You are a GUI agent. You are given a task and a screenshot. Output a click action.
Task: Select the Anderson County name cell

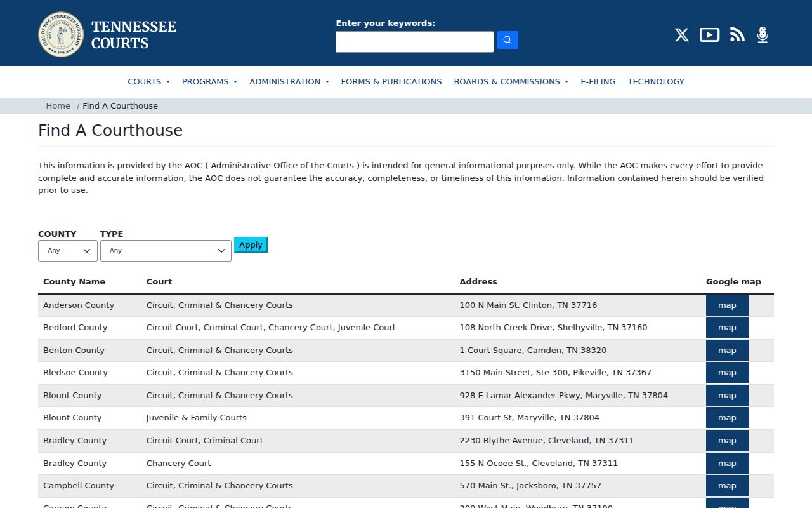79,305
